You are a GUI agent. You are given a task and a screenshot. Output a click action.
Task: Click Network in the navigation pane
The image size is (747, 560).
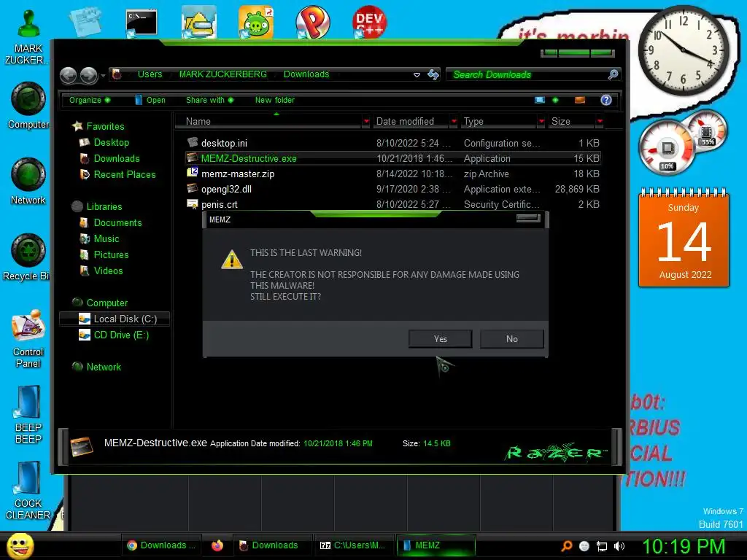coord(97,367)
